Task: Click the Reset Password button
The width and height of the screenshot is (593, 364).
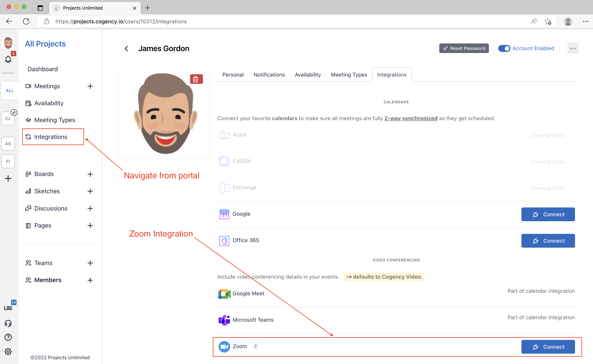Action: pos(464,48)
